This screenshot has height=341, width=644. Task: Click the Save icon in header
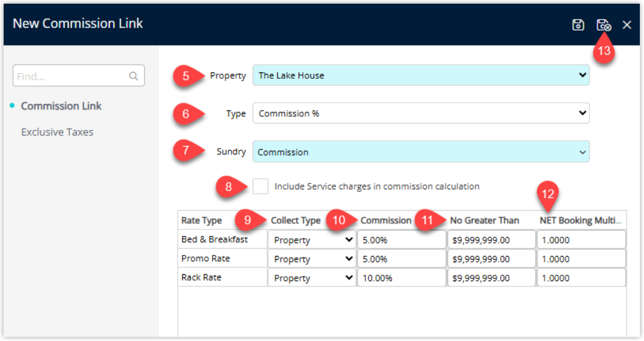[x=578, y=25]
